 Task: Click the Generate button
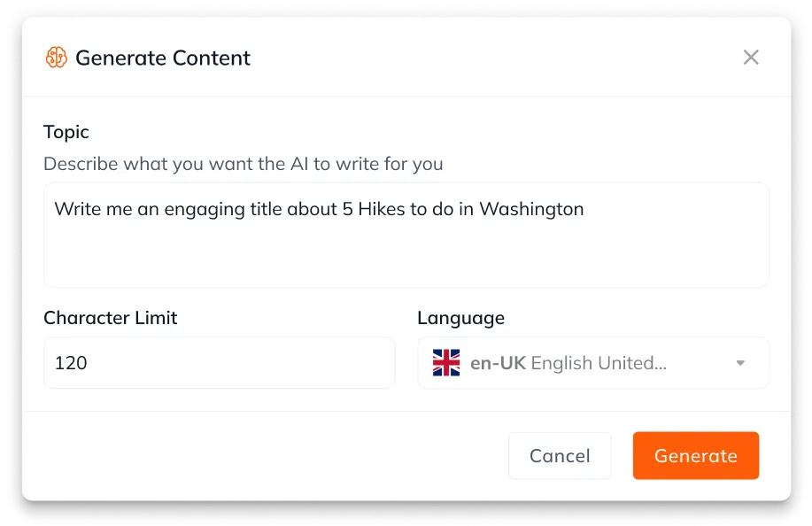[695, 455]
